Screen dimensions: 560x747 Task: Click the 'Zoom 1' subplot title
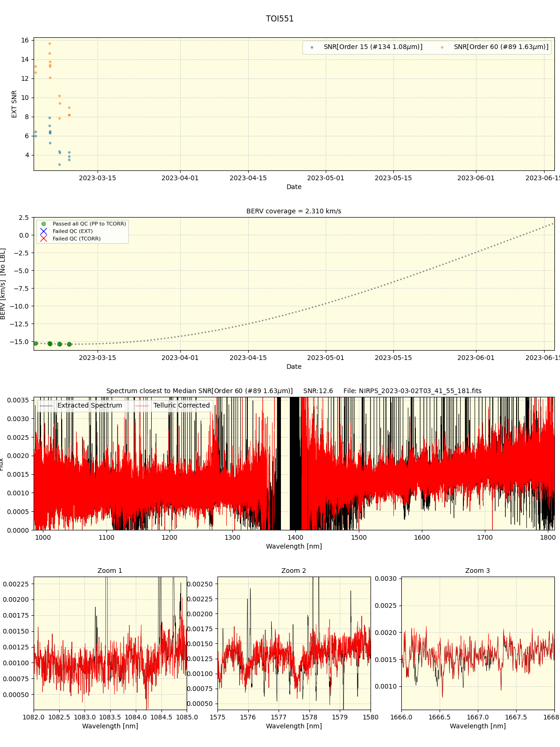click(x=110, y=571)
